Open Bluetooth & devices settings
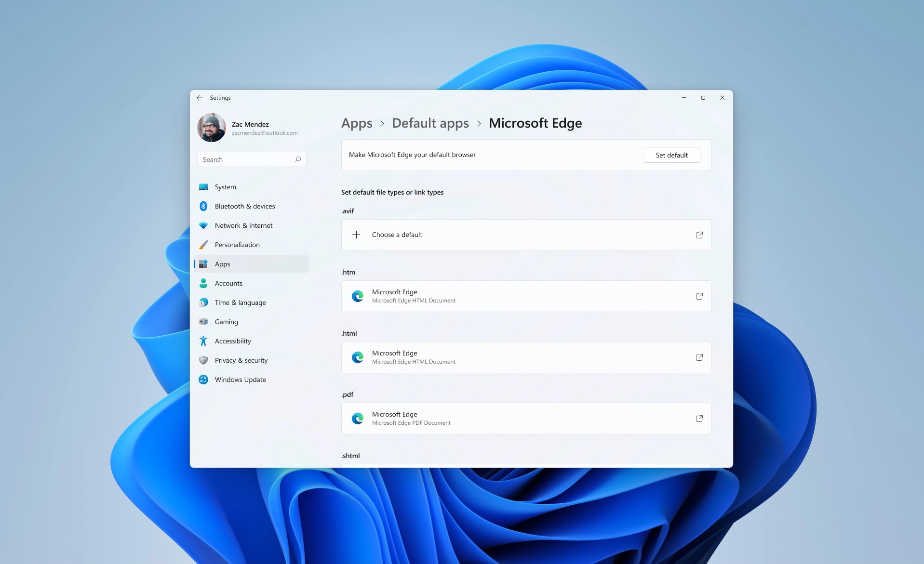Screen dimensions: 924x564 (x=252, y=206)
